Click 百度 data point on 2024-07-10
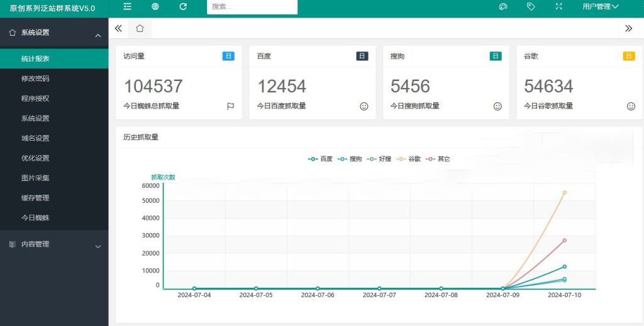644x326 pixels. pyautogui.click(x=564, y=266)
